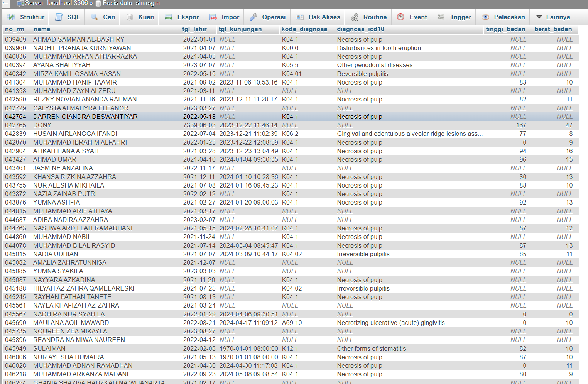Viewport: 588px width, 384px height.
Task: Click the Pelacakan eye icon
Action: pos(485,17)
